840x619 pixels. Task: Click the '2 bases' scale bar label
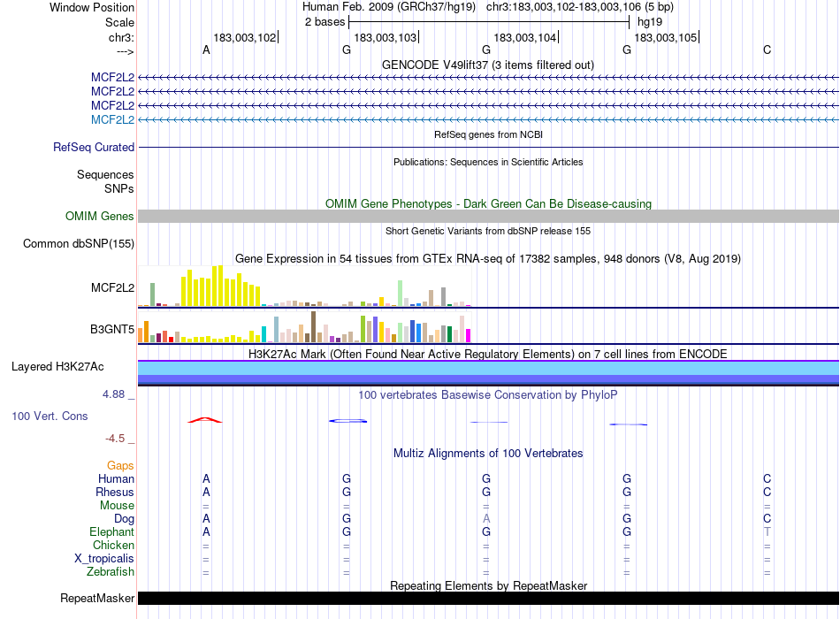(325, 22)
